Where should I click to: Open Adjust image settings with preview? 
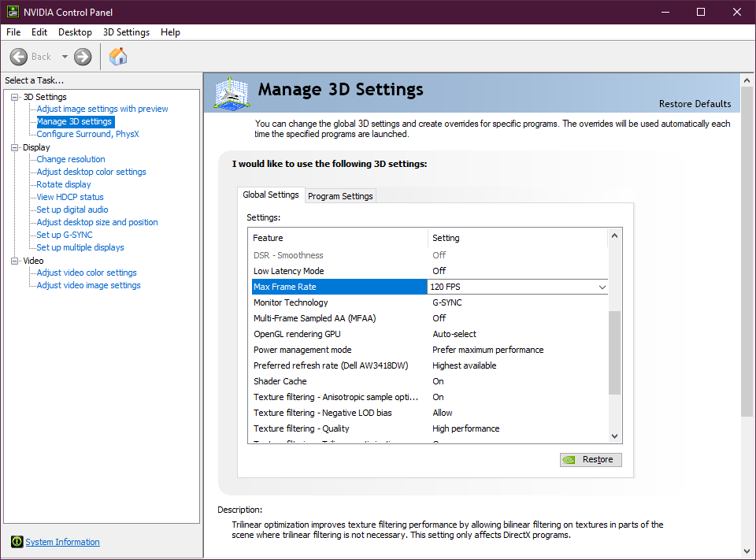(x=102, y=109)
